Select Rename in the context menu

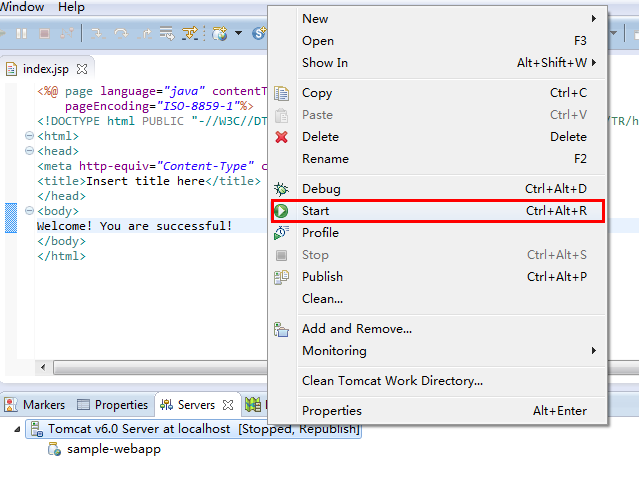tap(439, 159)
